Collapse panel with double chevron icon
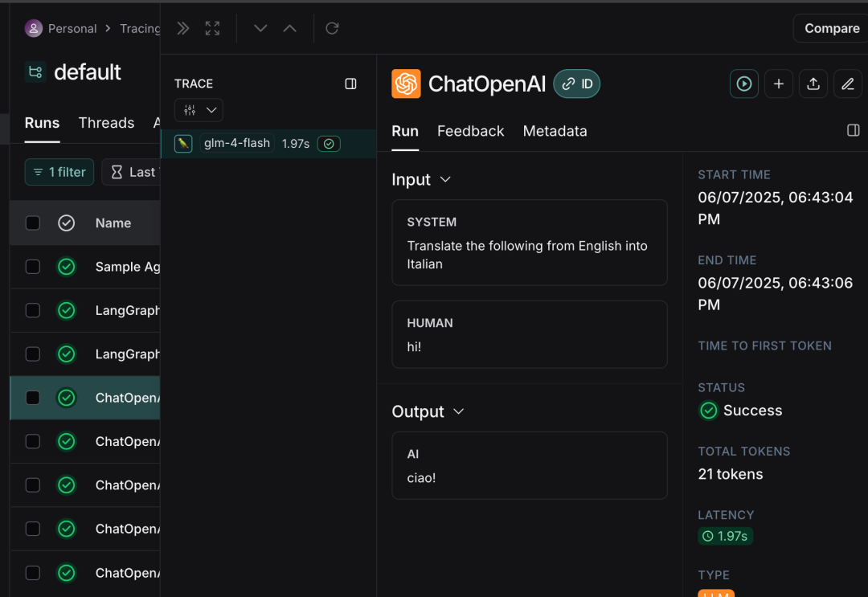The image size is (868, 597). pos(183,28)
